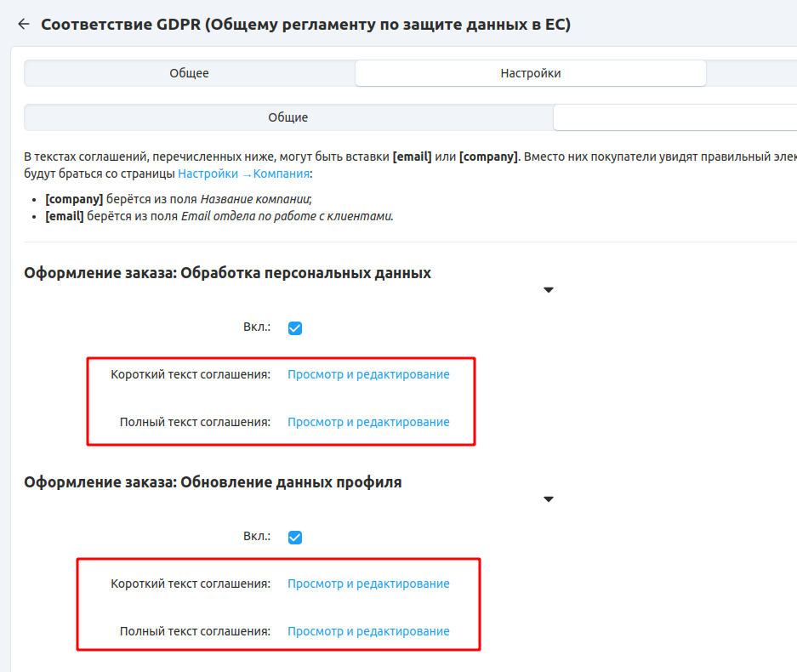Click Полный текст соглашения label in profile section
This screenshot has width=797, height=672.
(x=195, y=631)
